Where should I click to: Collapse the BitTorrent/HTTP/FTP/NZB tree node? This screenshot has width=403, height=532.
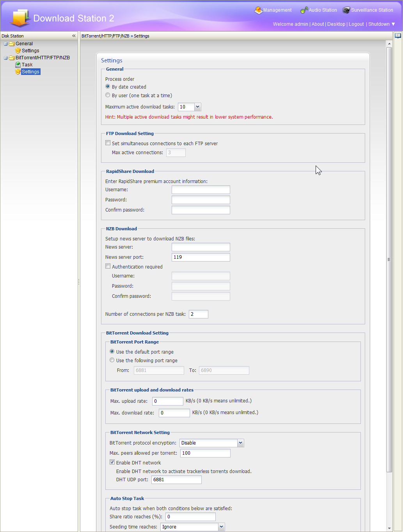(6, 58)
